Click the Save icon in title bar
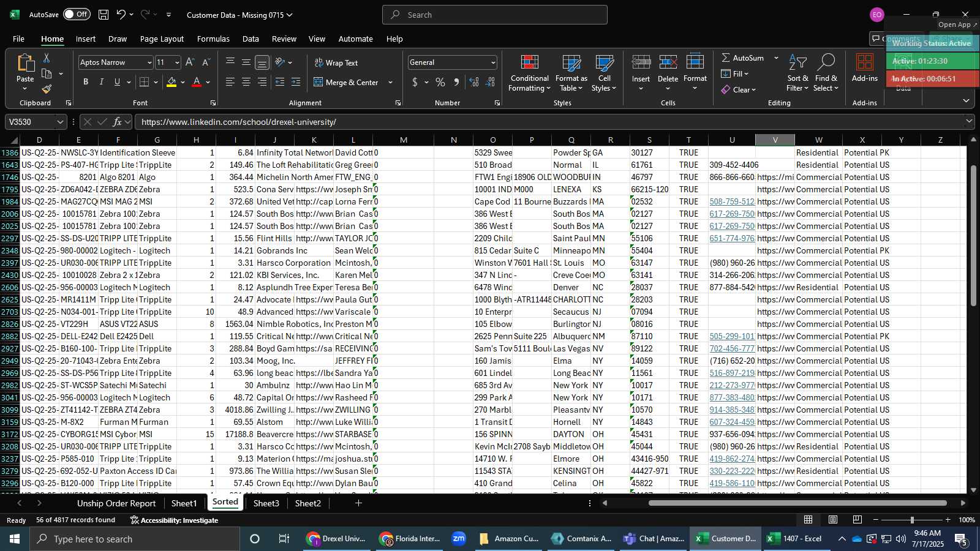The height and width of the screenshot is (551, 980). 104,15
